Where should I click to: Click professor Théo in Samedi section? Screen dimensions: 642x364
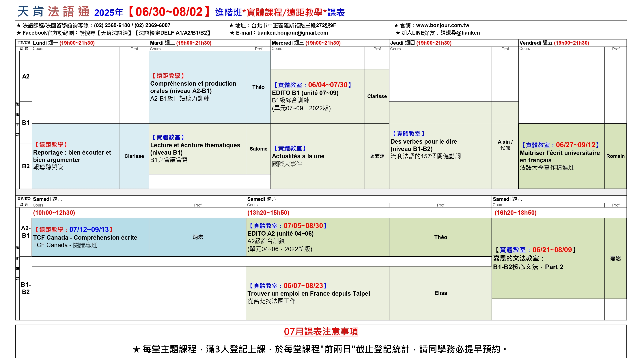point(441,237)
